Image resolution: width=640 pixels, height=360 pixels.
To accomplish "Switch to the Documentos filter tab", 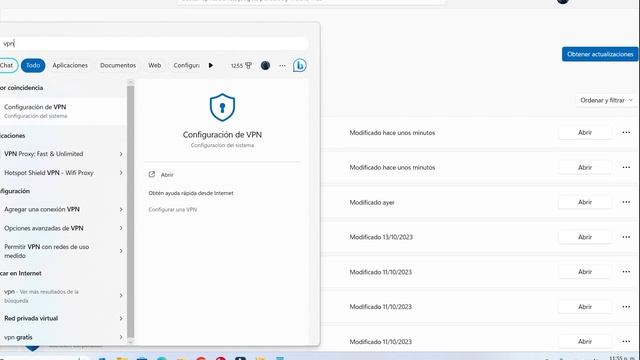I will (x=118, y=65).
